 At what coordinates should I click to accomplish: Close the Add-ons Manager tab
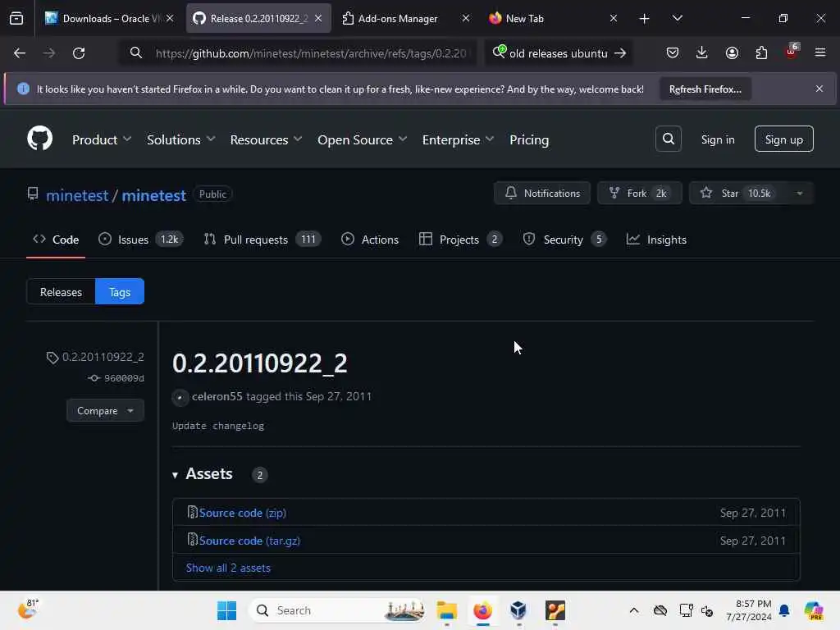click(466, 18)
